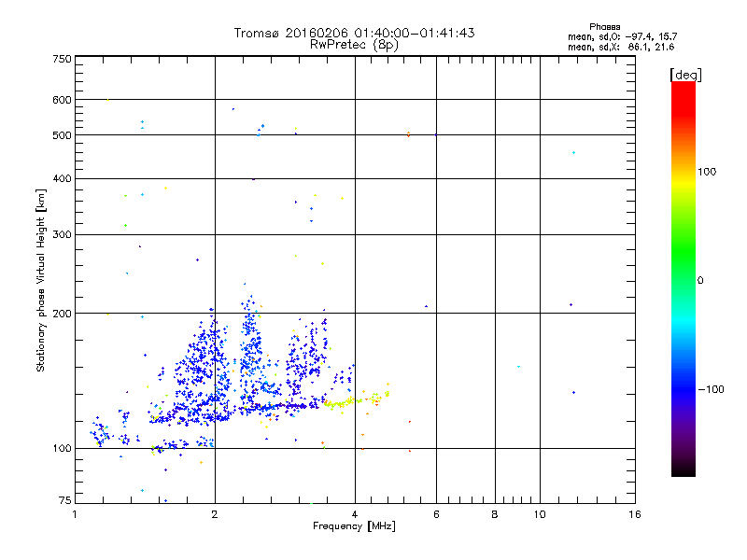
Task: Click the 'Stationary phase Virtual Height [km]' label
Action: click(41, 280)
